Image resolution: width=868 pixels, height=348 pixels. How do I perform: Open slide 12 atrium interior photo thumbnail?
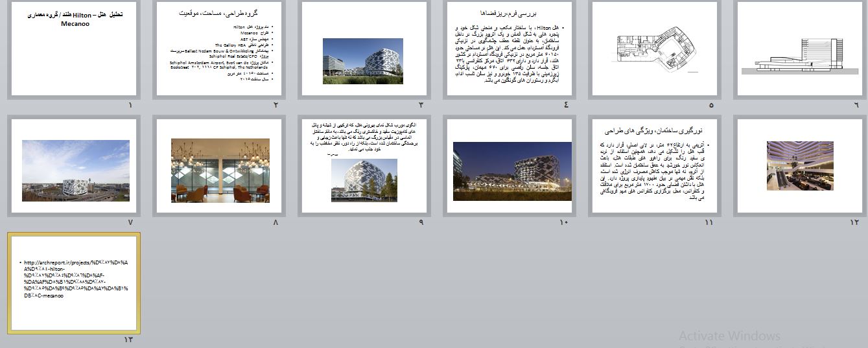tap(800, 166)
